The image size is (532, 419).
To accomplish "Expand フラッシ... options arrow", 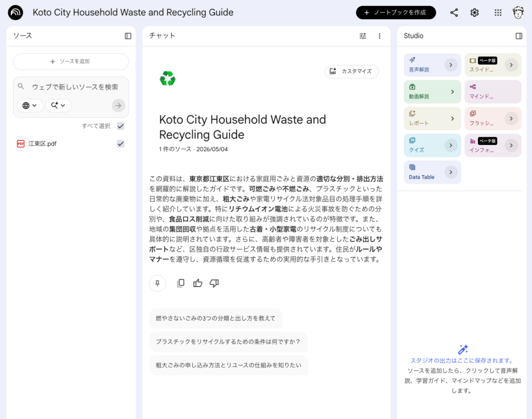I will pos(511,119).
